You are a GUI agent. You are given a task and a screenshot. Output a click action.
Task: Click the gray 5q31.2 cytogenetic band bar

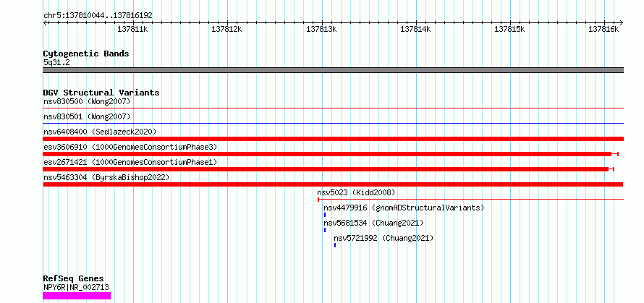click(x=333, y=70)
